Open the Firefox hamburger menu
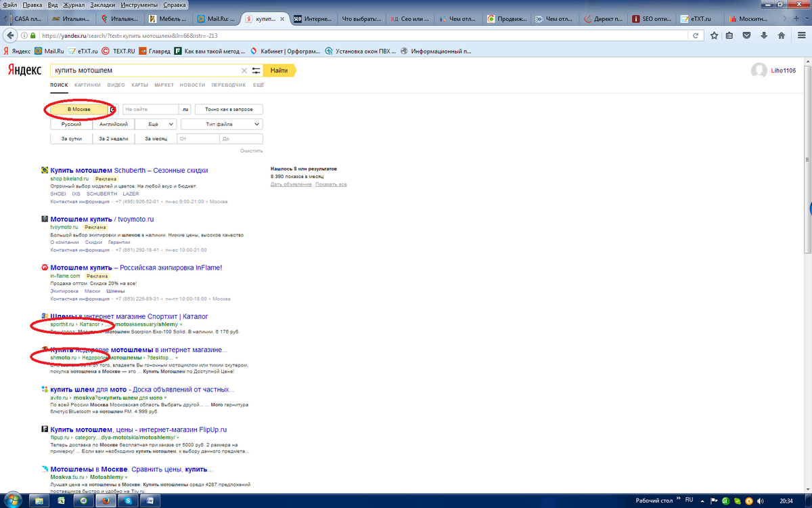Screen dimensions: 812x508 pos(800,35)
